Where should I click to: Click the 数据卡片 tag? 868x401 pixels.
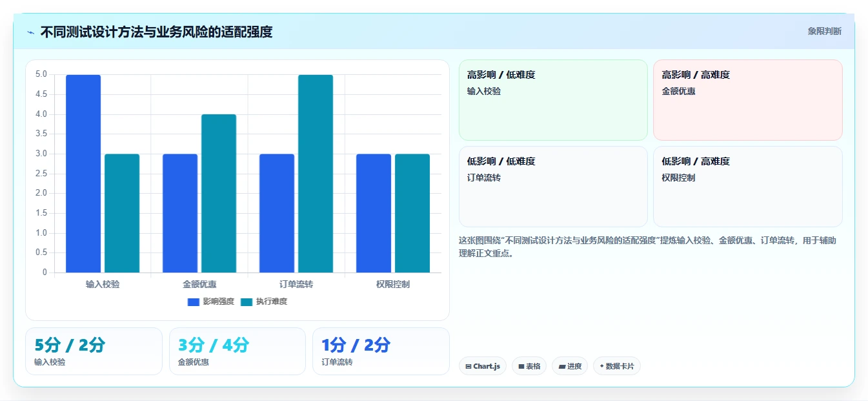point(617,366)
